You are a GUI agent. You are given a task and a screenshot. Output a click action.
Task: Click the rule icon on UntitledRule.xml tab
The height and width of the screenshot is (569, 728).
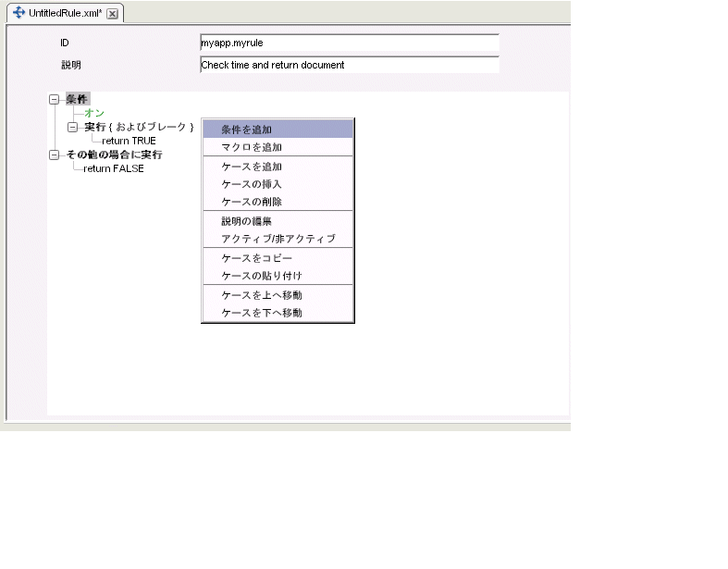(x=19, y=13)
